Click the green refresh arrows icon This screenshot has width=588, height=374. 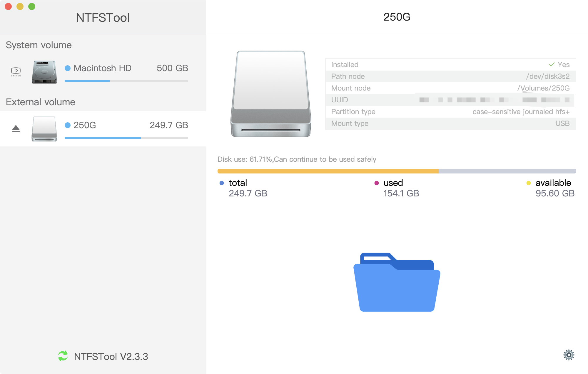click(63, 356)
